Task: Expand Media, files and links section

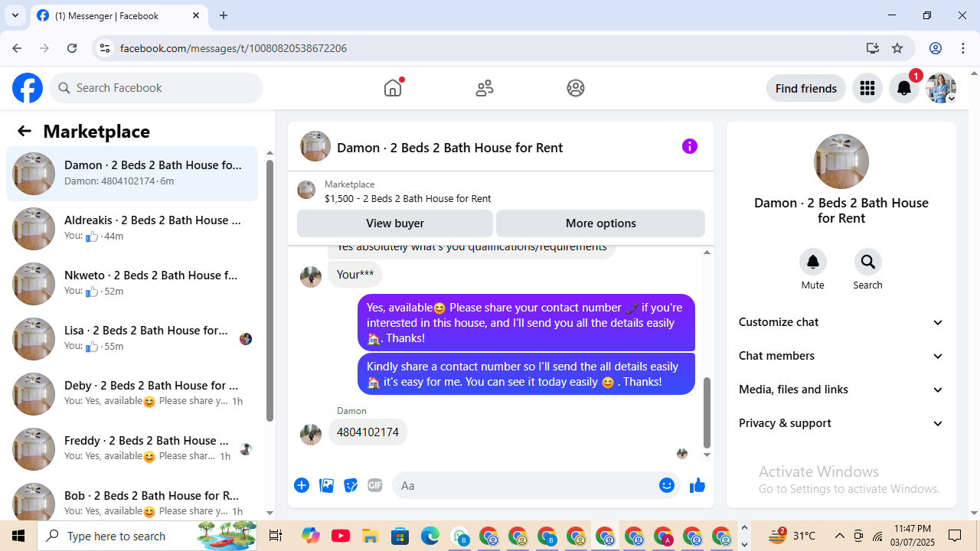Action: 841,390
